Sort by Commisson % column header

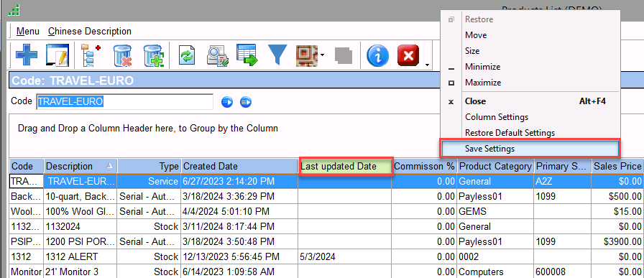(x=424, y=167)
